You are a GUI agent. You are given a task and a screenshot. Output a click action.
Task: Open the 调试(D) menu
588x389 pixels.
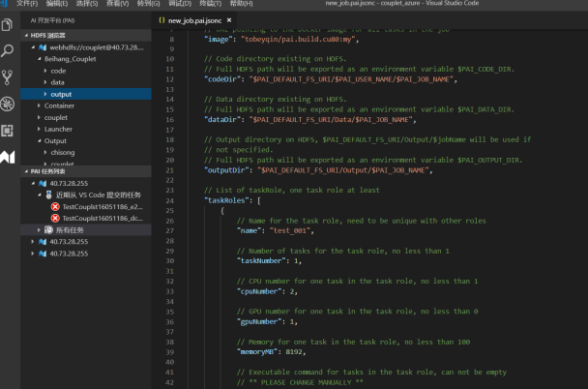180,3
